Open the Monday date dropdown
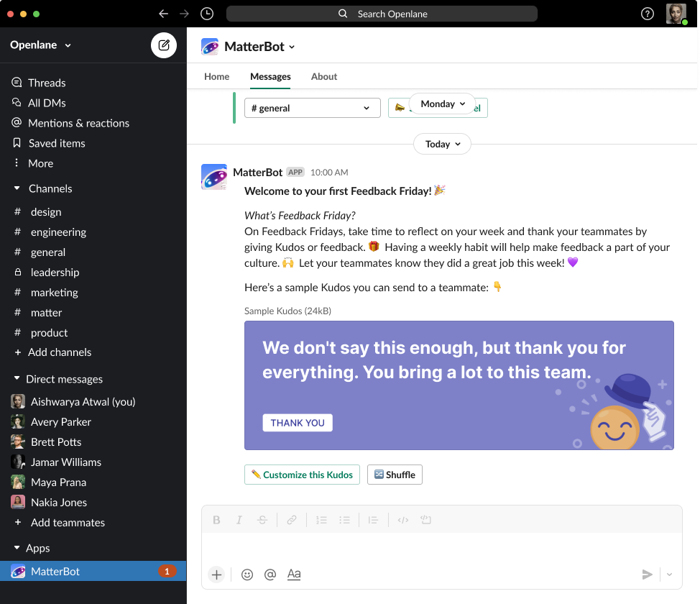700x604 pixels. click(x=443, y=104)
